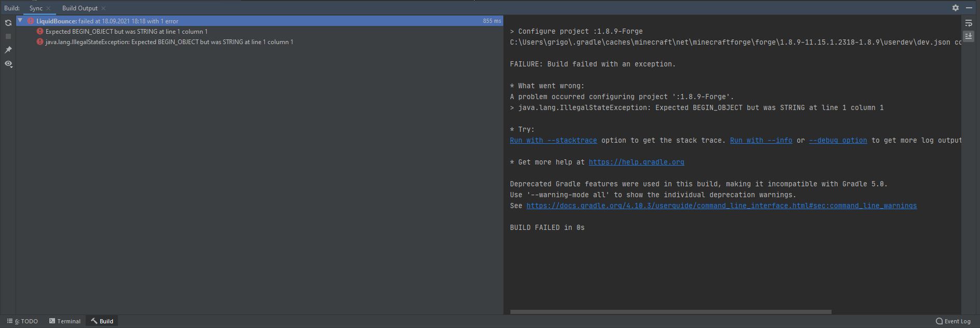980x328 pixels.
Task: Open Build panel gear settings
Action: pyautogui.click(x=955, y=8)
